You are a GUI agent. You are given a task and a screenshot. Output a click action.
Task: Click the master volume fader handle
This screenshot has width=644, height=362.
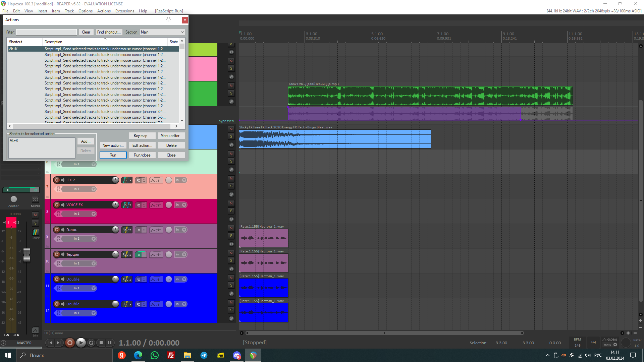coord(26,255)
